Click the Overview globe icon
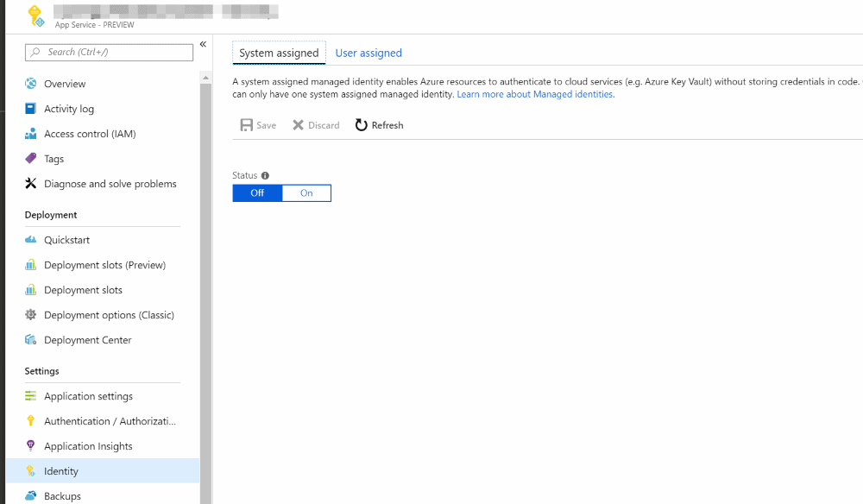The width and height of the screenshot is (863, 504). (x=31, y=84)
